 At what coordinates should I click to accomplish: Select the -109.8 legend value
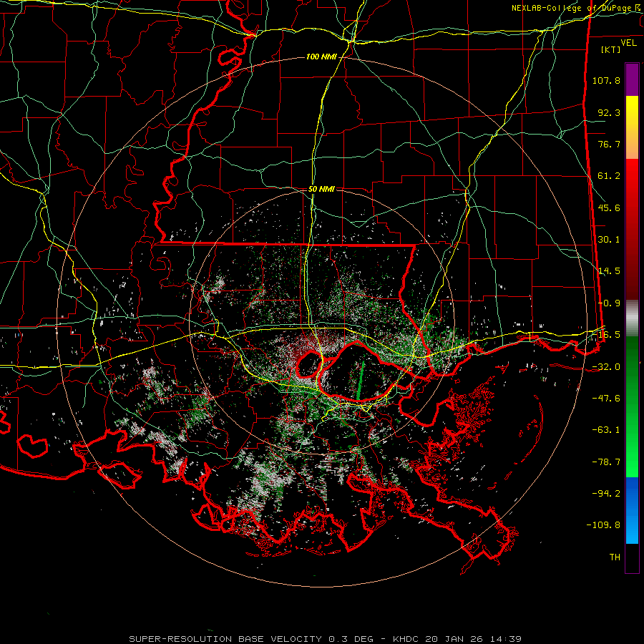tap(603, 525)
